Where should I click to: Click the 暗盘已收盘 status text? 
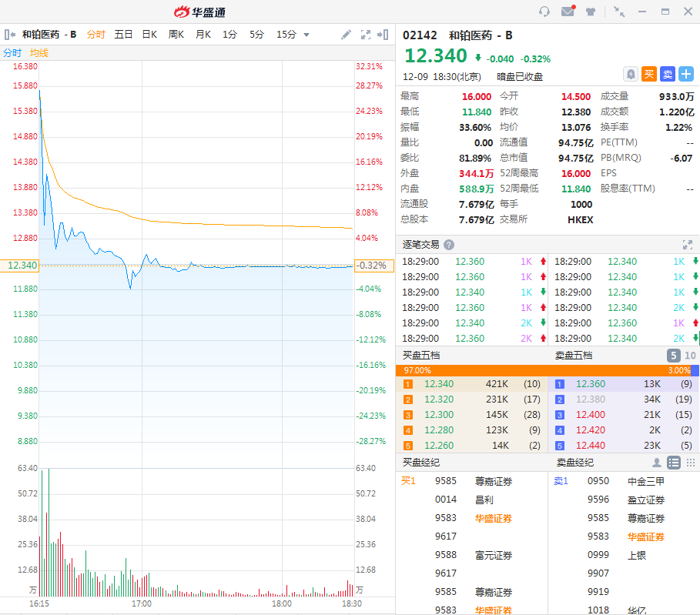(520, 77)
